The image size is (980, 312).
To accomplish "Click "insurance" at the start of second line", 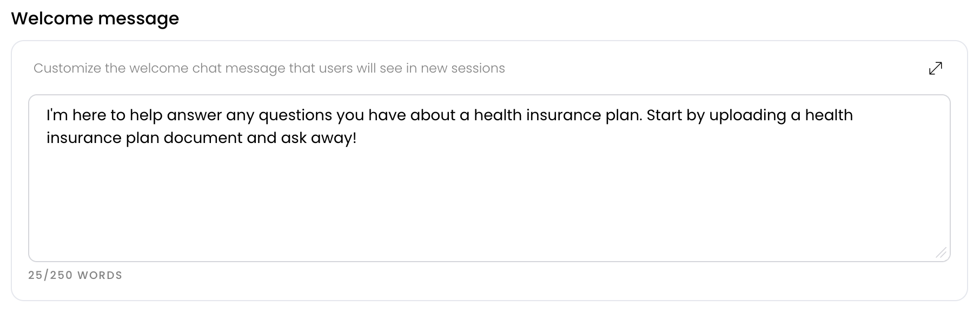I will click(84, 138).
